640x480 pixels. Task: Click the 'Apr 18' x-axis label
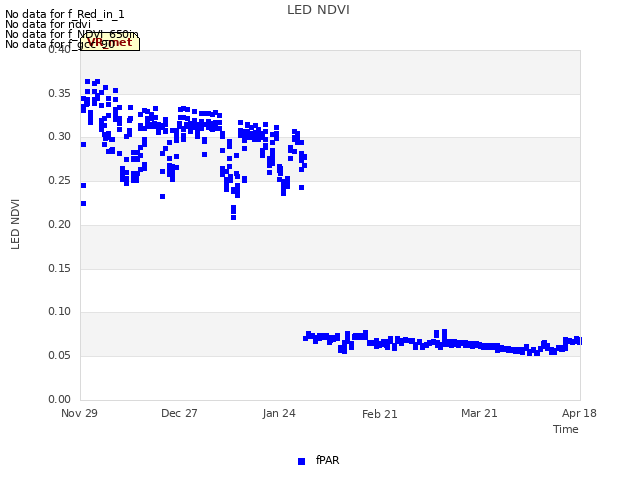579,413
